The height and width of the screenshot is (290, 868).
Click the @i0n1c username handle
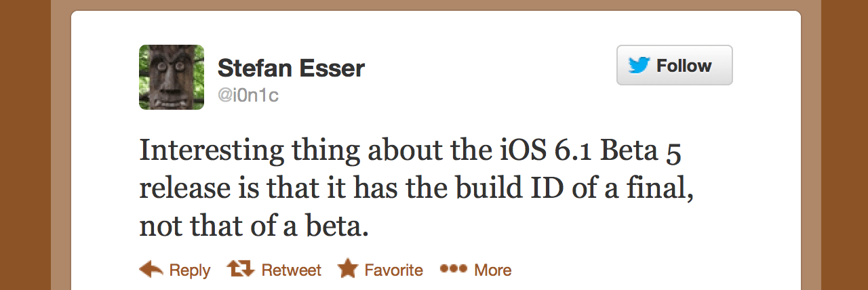click(248, 96)
